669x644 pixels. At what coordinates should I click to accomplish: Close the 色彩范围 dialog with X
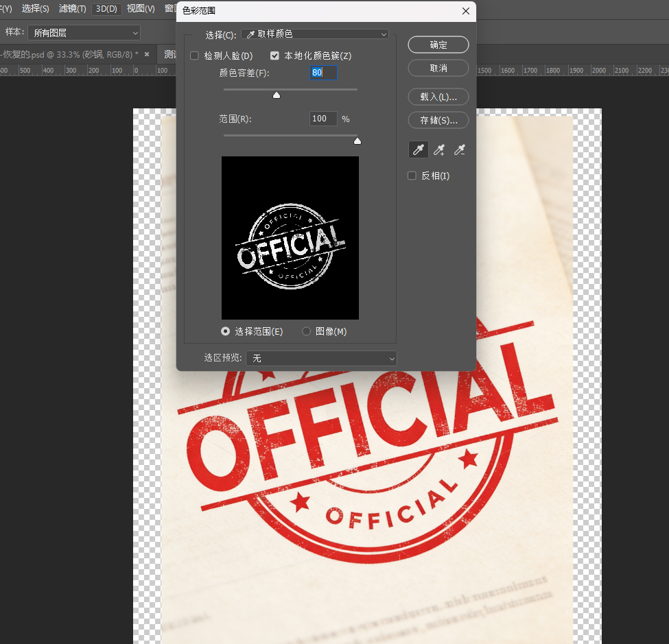(x=466, y=11)
